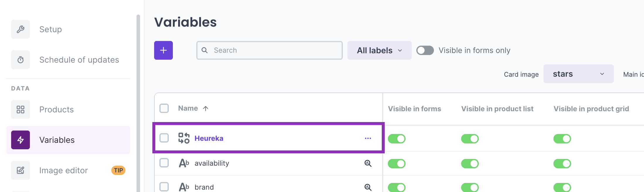The height and width of the screenshot is (192, 644).
Task: Go to Variables in the sidebar
Action: coord(57,140)
